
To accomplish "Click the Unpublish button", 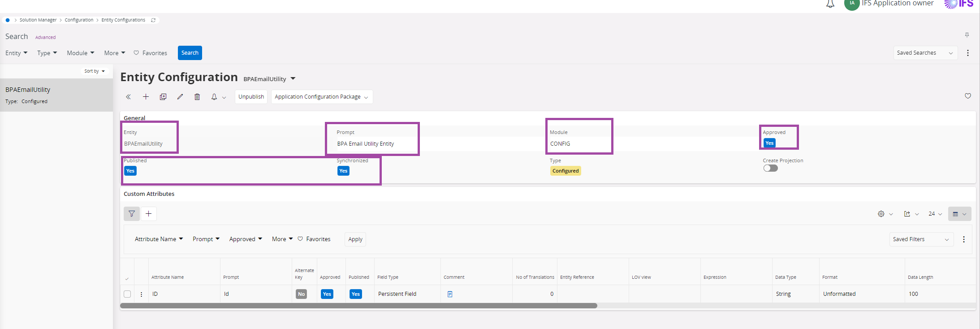I will [x=251, y=97].
